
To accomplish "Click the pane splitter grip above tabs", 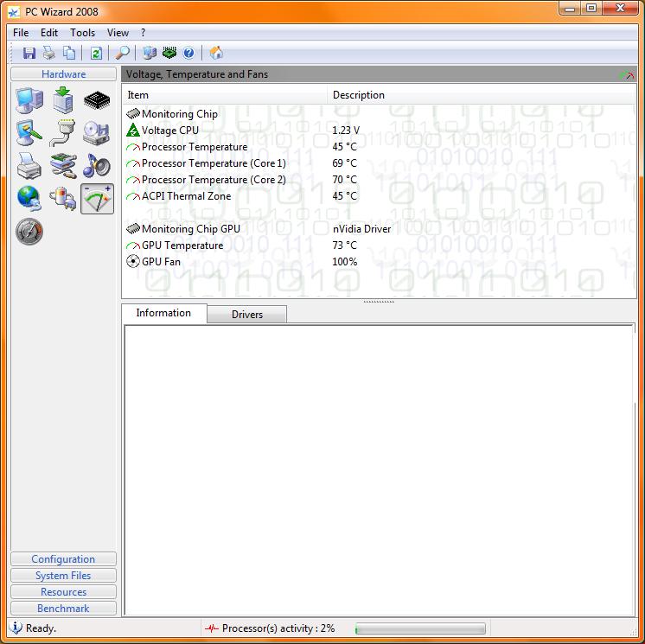I will (379, 302).
